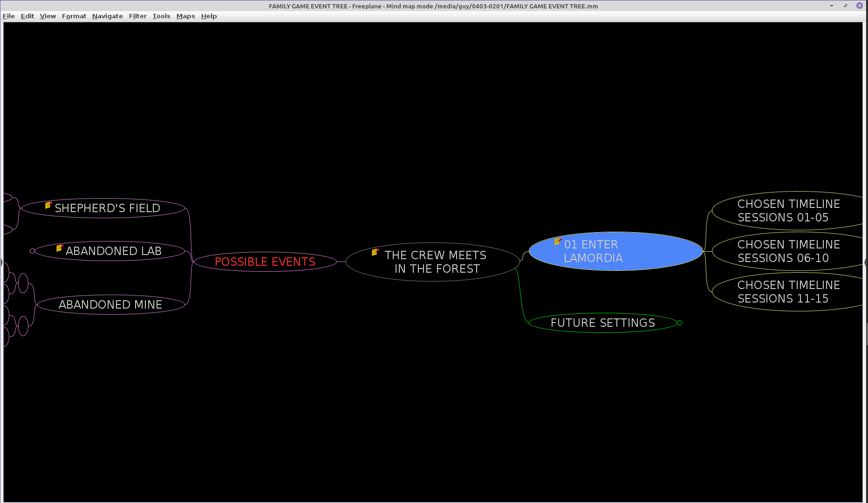Select the FUTURE SETTINGS node
Screen dimensions: 868x503
603,323
